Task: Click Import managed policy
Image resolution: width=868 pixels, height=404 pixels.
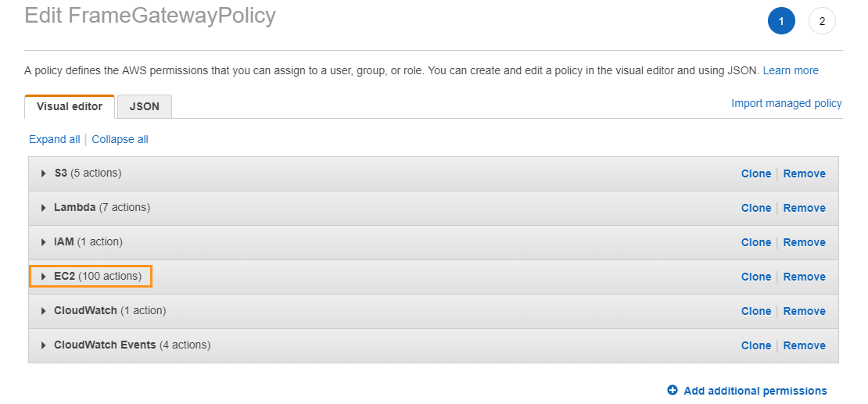Action: point(786,103)
